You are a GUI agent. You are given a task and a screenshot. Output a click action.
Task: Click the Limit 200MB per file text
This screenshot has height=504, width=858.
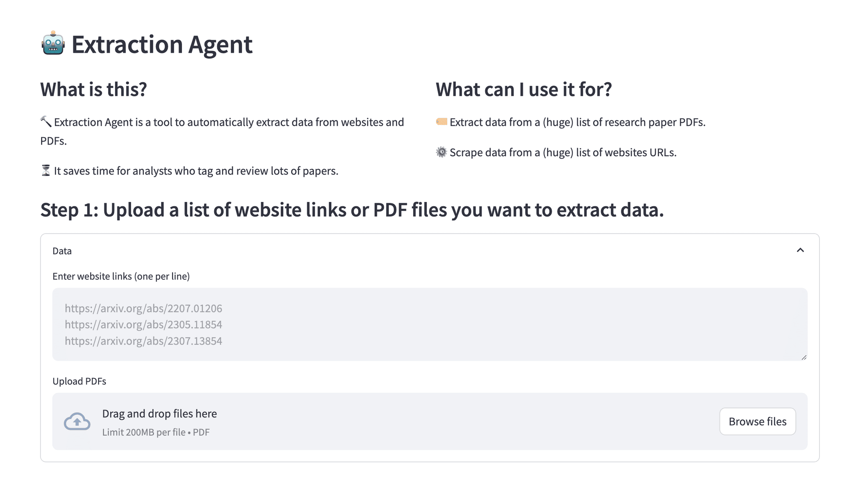click(156, 432)
